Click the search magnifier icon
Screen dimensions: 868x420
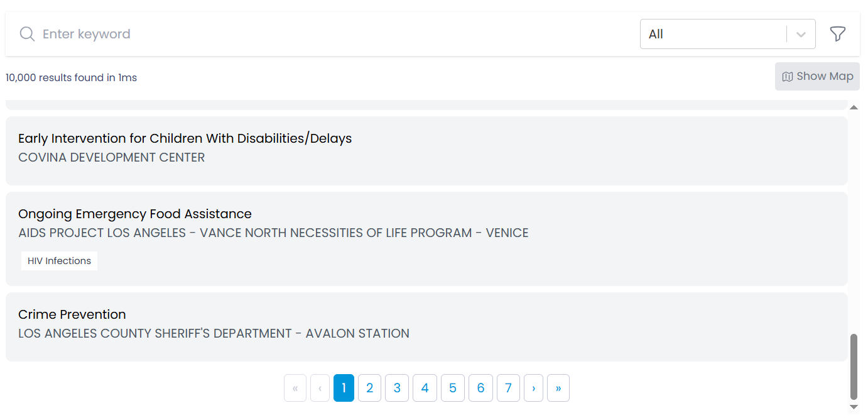click(27, 34)
